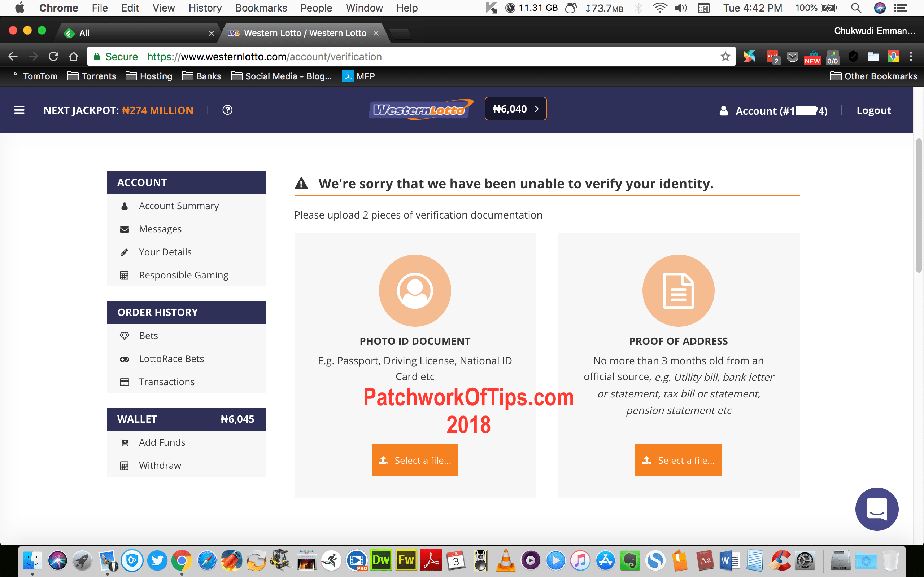Expand the wallet balance dropdown arrow
This screenshot has height=577, width=924.
click(537, 109)
